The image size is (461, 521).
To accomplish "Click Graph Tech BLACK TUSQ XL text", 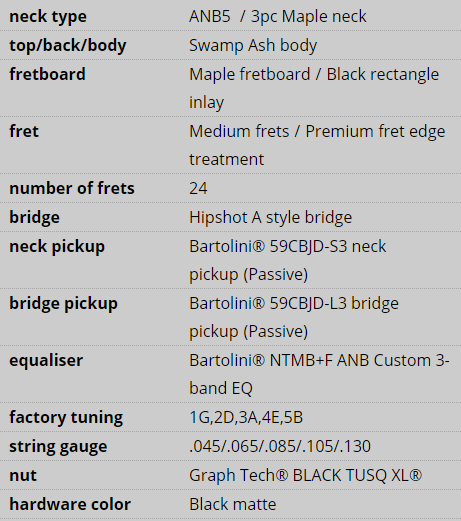I will tap(306, 475).
